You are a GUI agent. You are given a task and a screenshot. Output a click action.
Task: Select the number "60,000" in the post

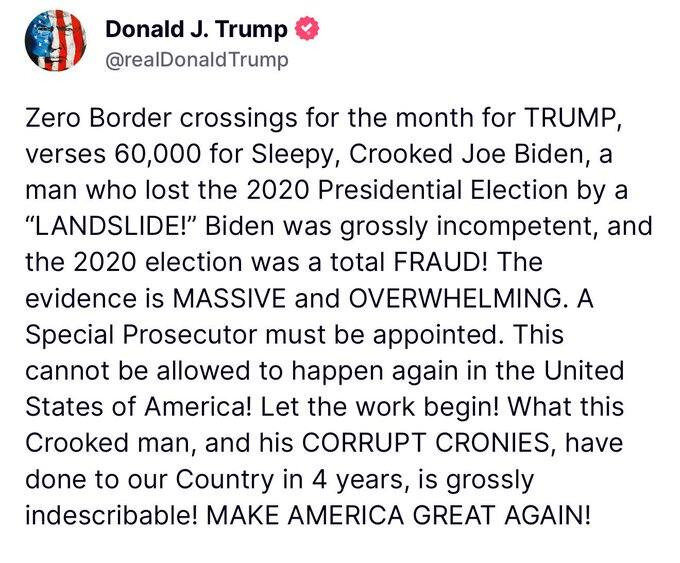coord(157,154)
